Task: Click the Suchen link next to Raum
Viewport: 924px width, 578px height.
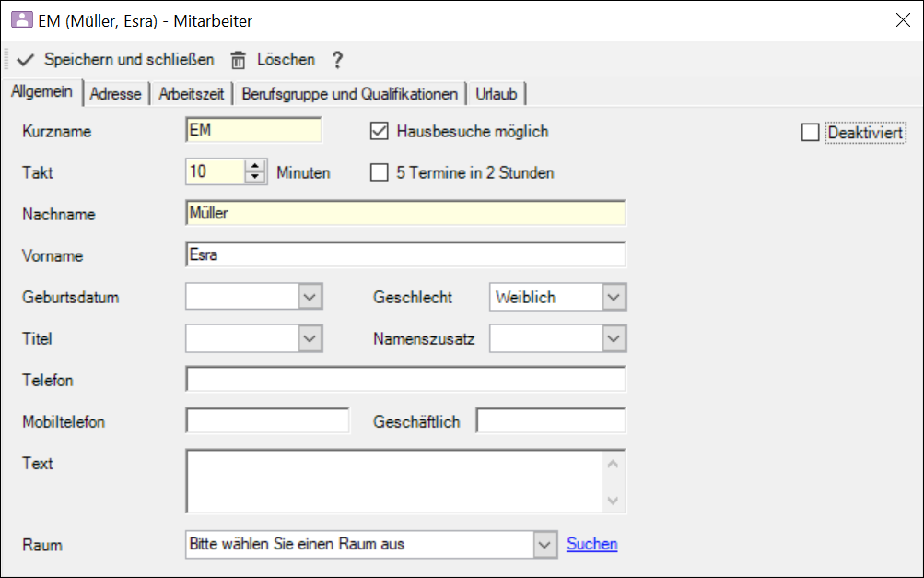Action: [x=591, y=544]
